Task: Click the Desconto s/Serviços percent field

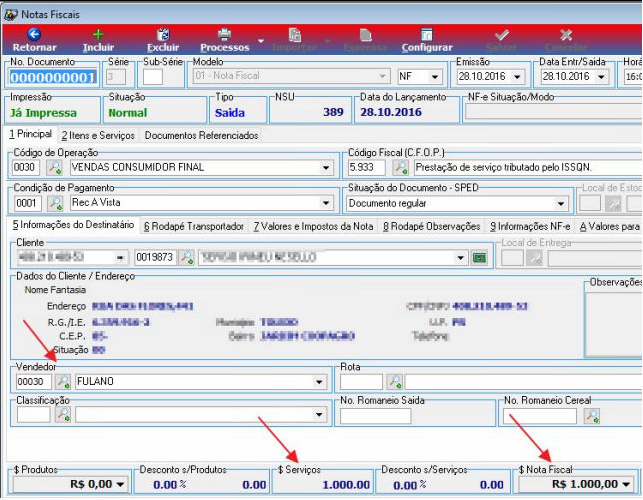Action: 409,485
